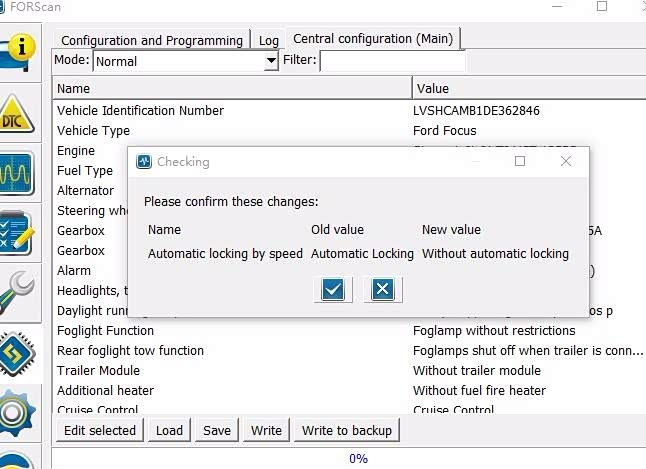646x469 pixels.
Task: Sort by the Name column header
Action: [x=232, y=88]
